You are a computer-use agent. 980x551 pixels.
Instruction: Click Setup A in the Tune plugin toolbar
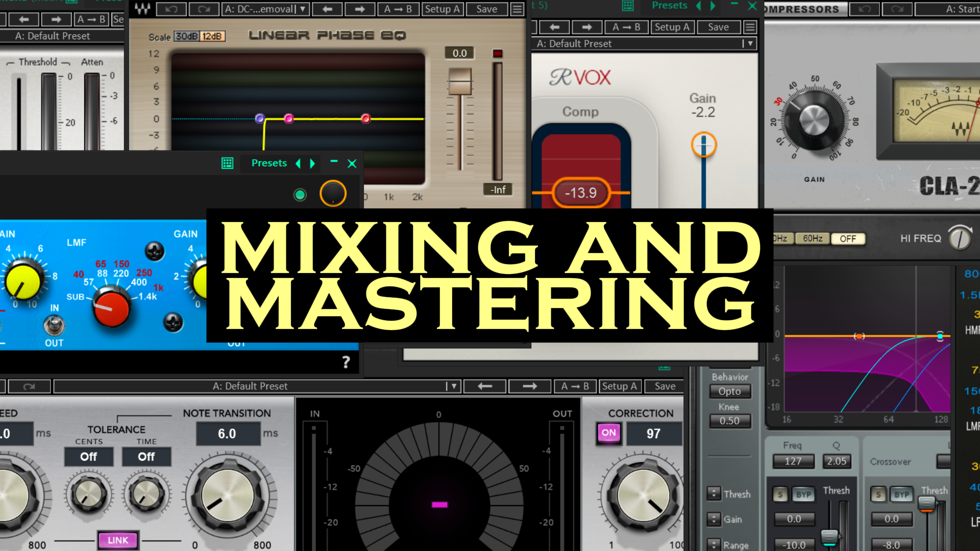(x=620, y=386)
